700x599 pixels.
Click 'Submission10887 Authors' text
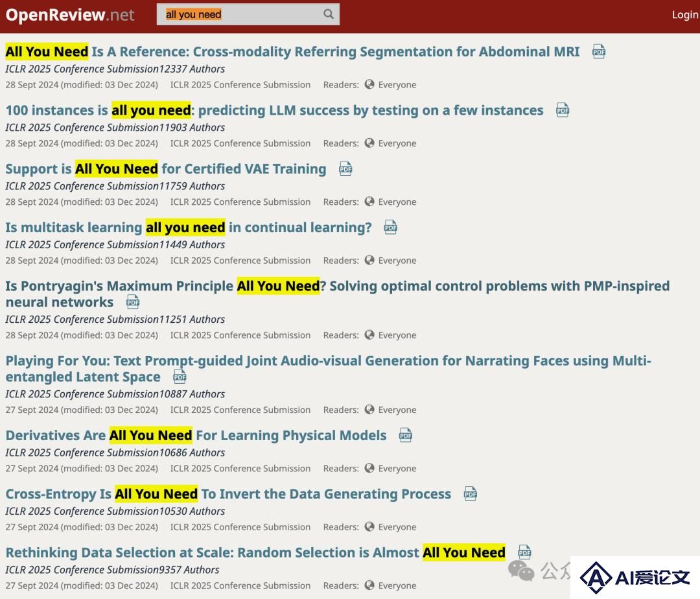click(166, 394)
